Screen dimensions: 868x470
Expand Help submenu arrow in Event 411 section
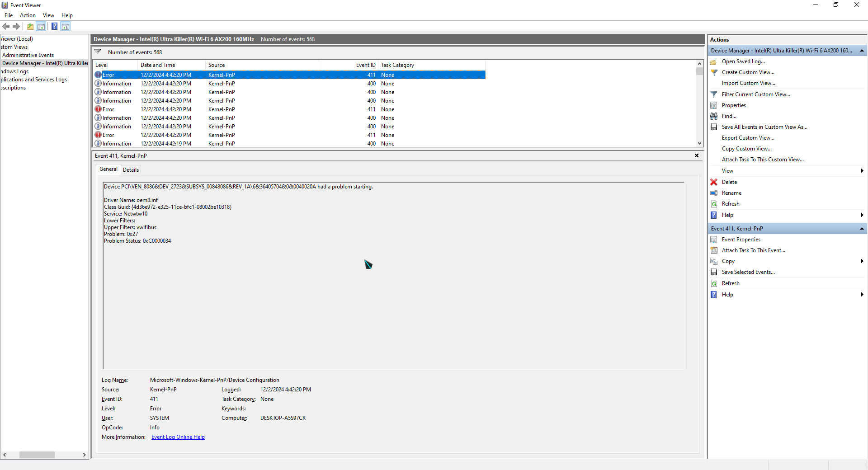(862, 295)
